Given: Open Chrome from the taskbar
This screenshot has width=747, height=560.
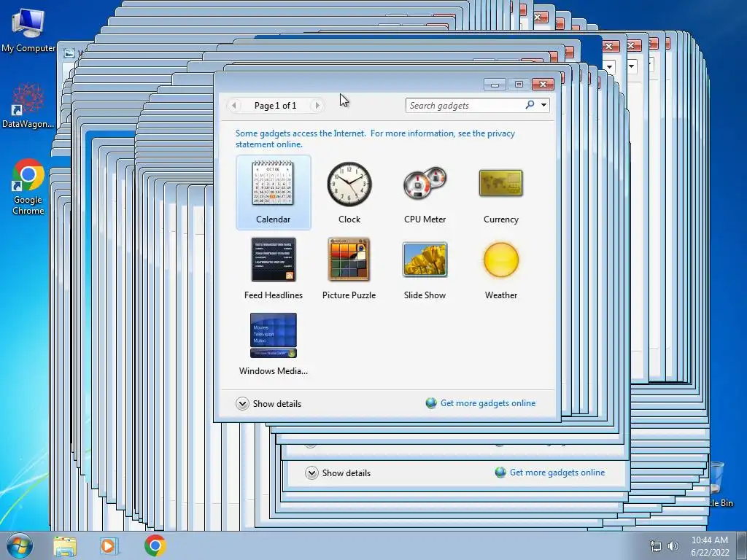Looking at the screenshot, I should pos(155,545).
